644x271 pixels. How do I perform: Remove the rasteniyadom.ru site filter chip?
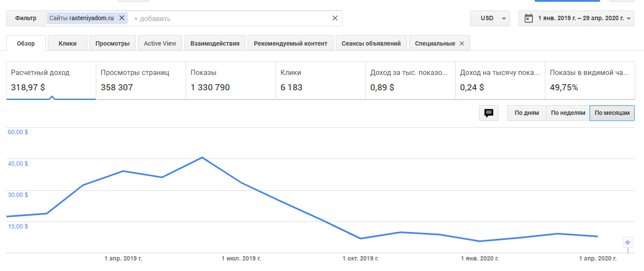tap(122, 18)
